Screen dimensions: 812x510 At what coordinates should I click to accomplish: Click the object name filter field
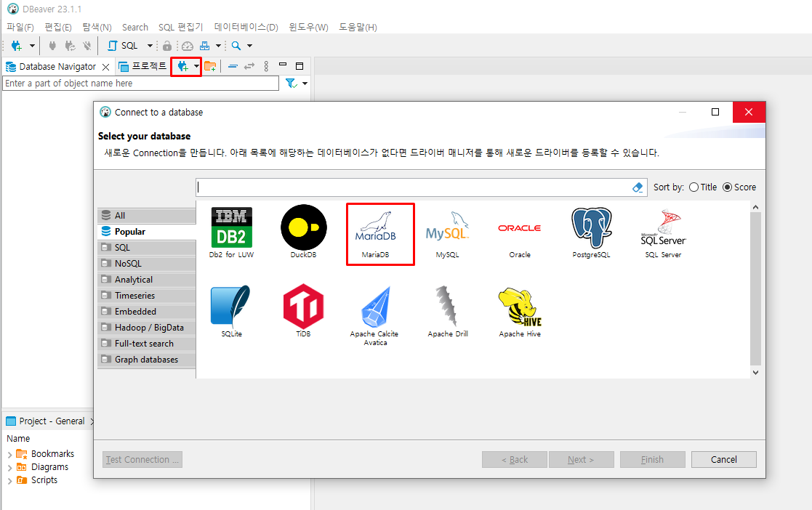point(141,84)
